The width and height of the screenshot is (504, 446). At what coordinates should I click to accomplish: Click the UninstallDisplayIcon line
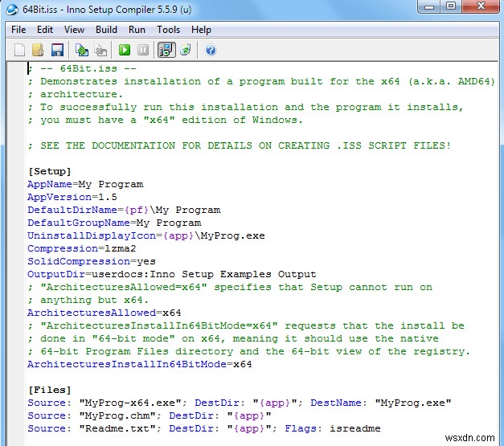pyautogui.click(x=146, y=235)
